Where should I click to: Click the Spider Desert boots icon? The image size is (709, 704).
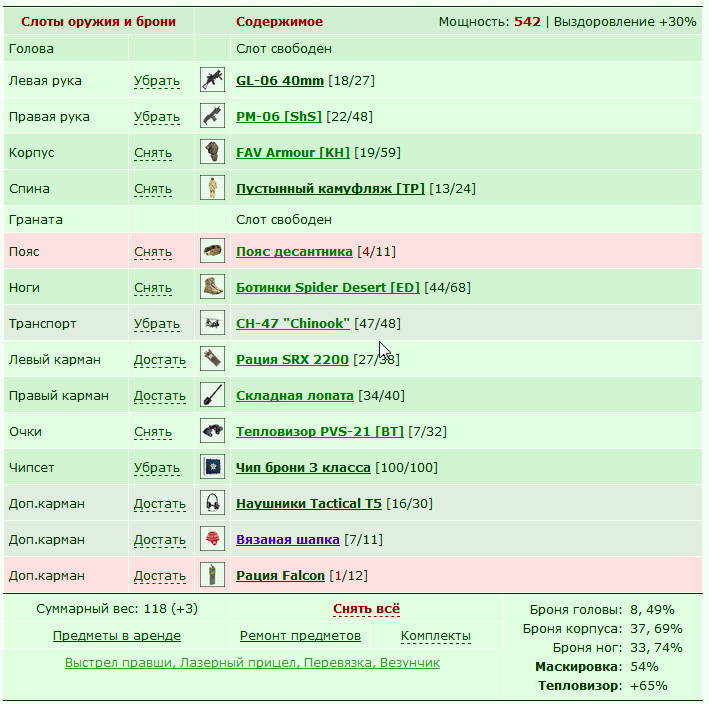213,287
